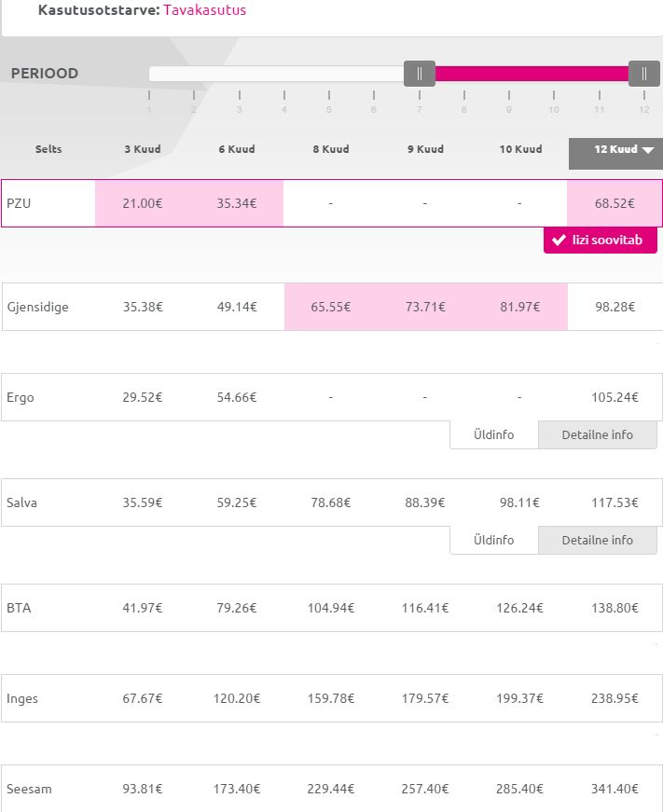Open Üldinfo tab under Salva row
The image size is (663, 812).
(x=494, y=540)
